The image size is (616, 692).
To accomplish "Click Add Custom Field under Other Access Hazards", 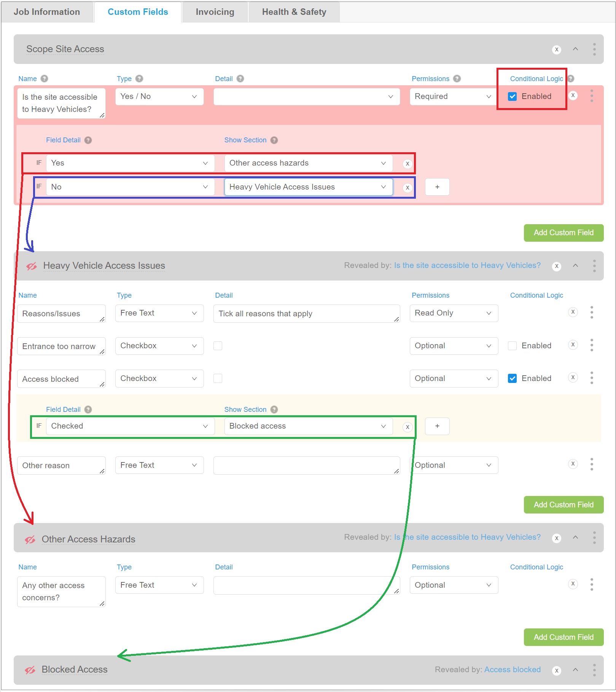I will (563, 637).
